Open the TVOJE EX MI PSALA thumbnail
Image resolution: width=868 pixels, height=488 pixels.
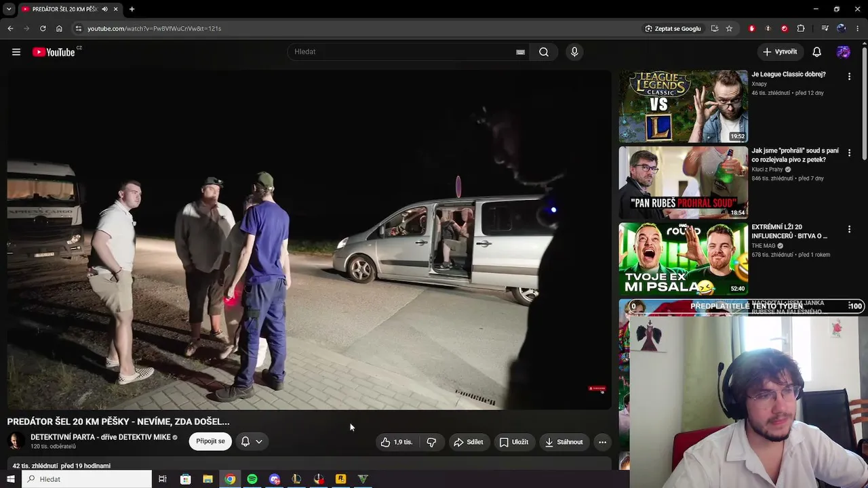coord(683,259)
